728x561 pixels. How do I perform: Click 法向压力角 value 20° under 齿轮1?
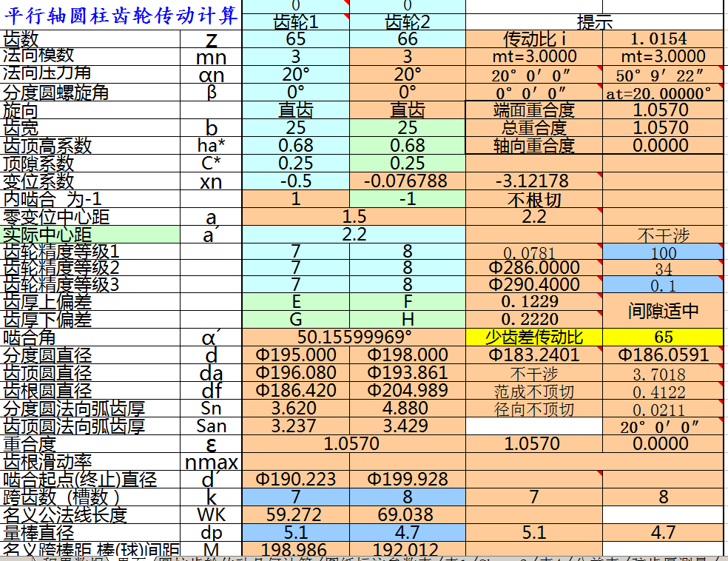[x=296, y=74]
